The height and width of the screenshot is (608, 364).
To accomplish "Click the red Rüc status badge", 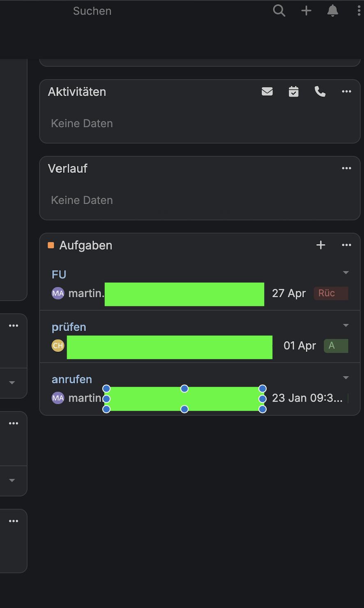I will (x=331, y=293).
